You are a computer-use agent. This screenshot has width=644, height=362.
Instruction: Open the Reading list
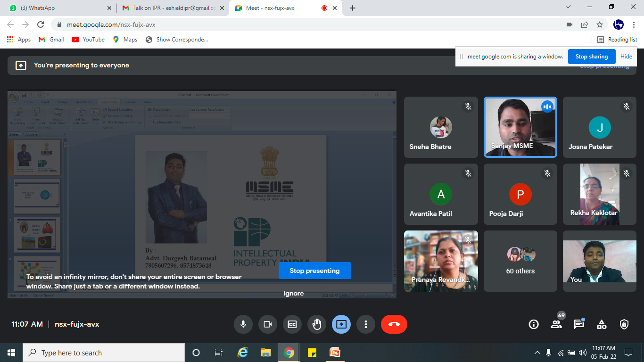618,40
